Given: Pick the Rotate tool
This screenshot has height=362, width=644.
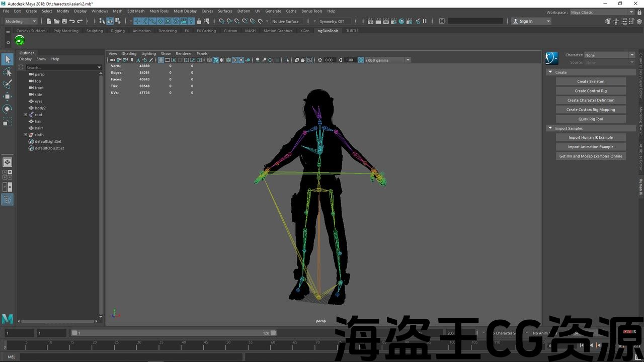Looking at the screenshot, I should click(8, 109).
